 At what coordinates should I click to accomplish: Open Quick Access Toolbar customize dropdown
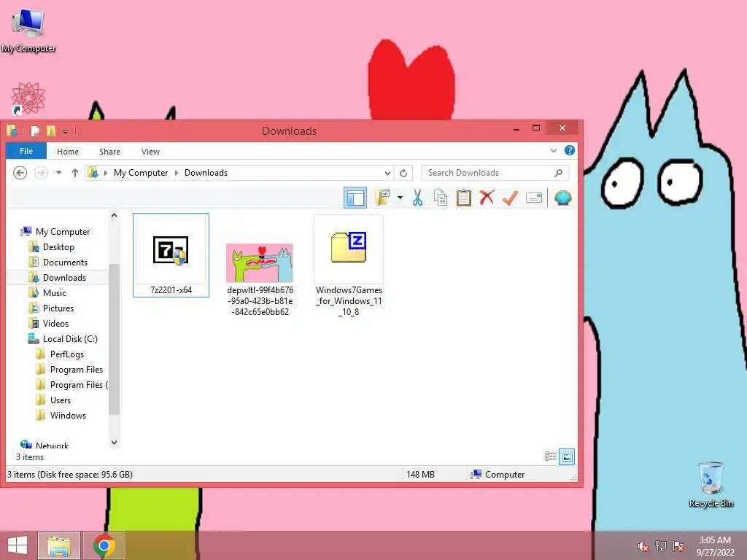[65, 131]
